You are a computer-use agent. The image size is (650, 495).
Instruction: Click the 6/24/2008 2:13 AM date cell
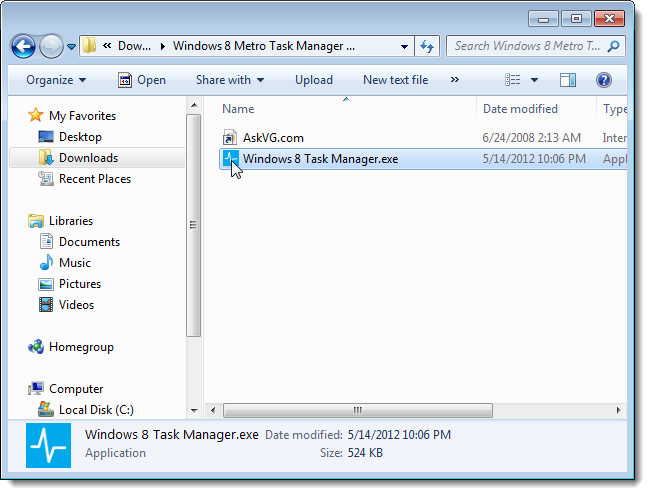pyautogui.click(x=531, y=138)
